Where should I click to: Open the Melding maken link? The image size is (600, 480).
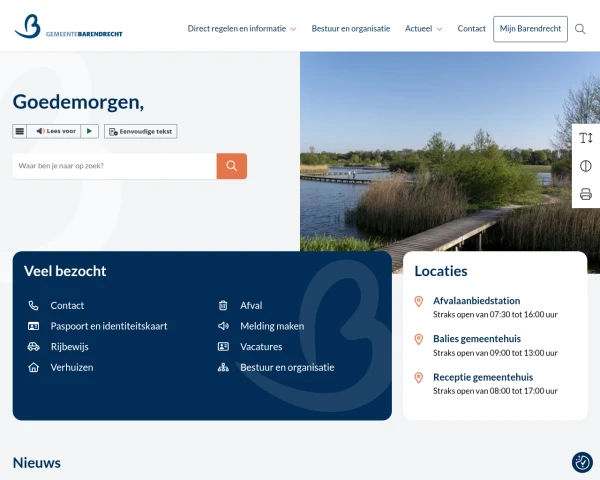272,326
